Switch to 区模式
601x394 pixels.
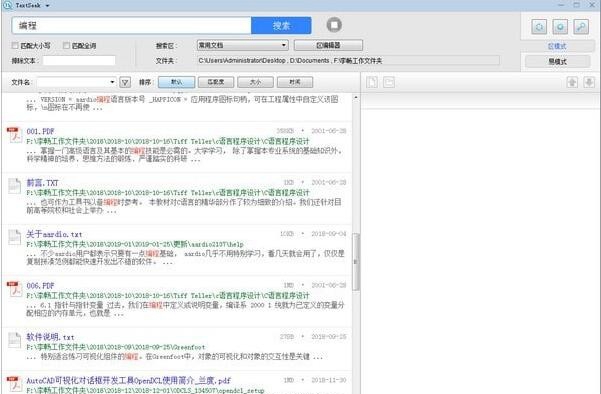557,46
